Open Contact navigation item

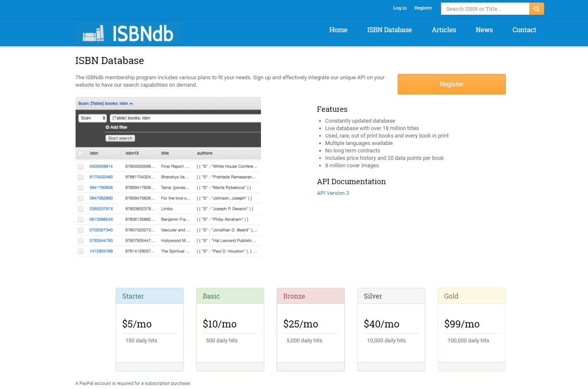(524, 30)
